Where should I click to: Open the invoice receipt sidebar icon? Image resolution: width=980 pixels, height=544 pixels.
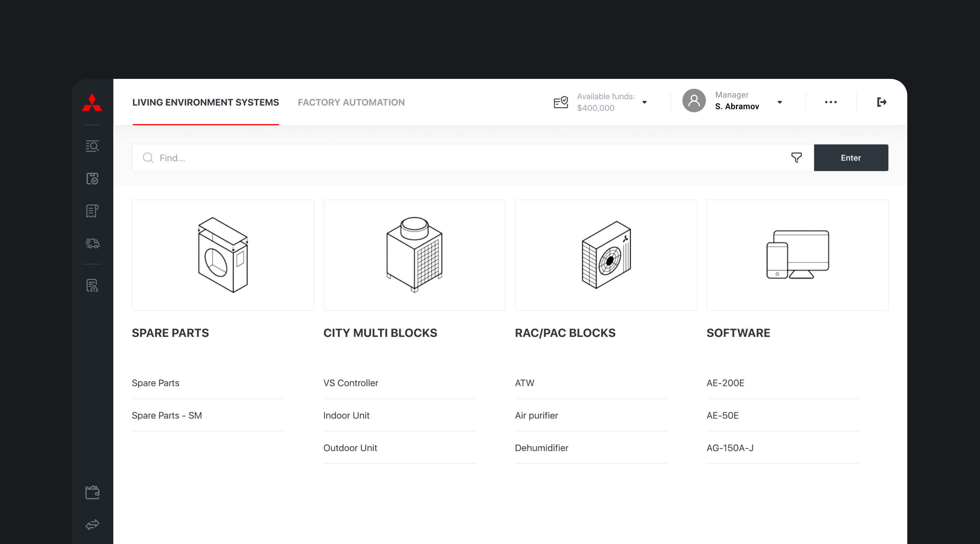point(92,211)
